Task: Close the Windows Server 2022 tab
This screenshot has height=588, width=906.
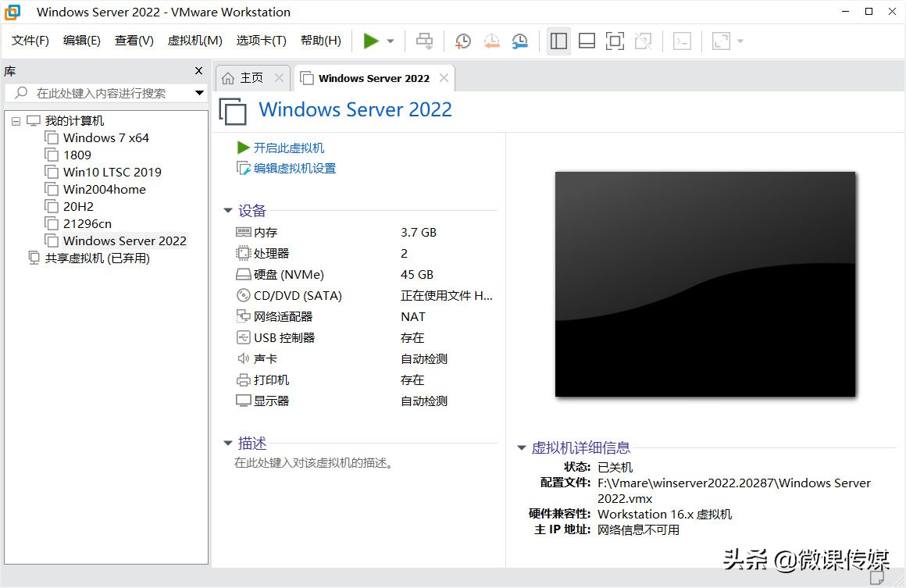Action: tap(444, 78)
